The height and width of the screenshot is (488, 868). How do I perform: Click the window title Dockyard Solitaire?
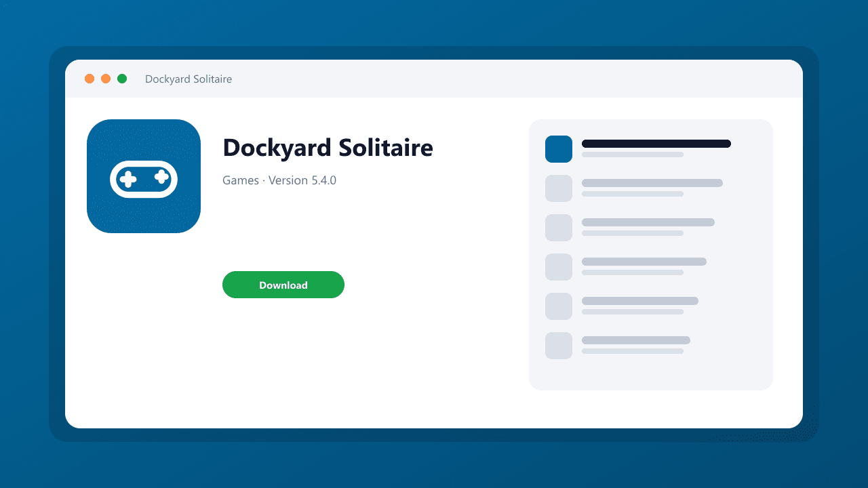pos(189,79)
